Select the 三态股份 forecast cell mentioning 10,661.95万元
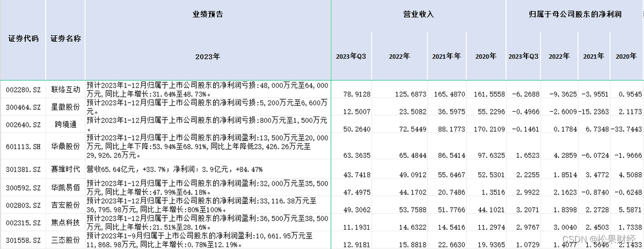 [208, 239]
